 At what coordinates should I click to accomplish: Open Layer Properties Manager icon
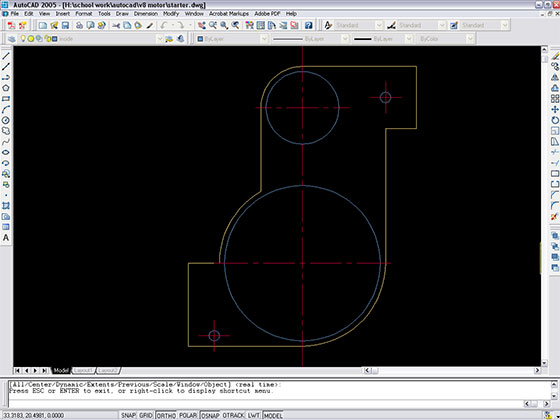pos(11,39)
